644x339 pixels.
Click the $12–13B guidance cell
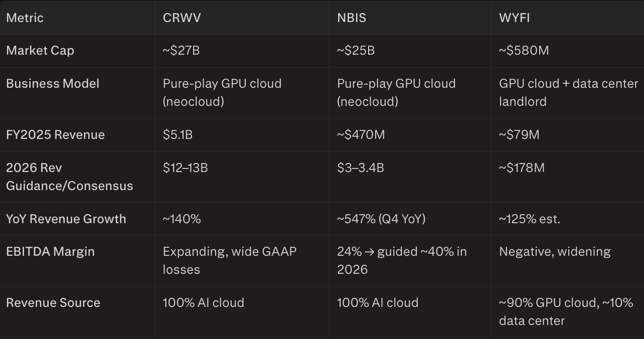[x=185, y=167]
